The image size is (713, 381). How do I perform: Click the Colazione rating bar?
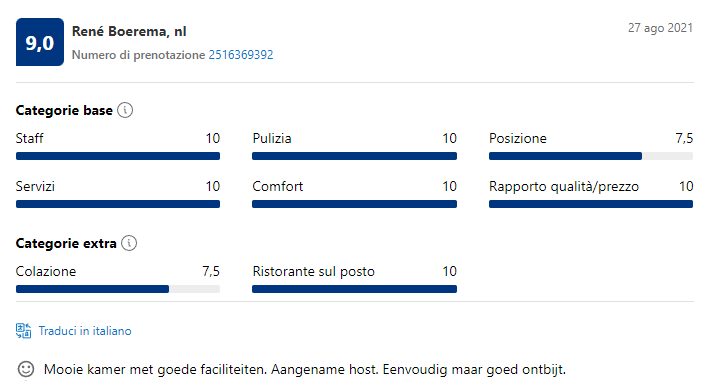pos(118,289)
